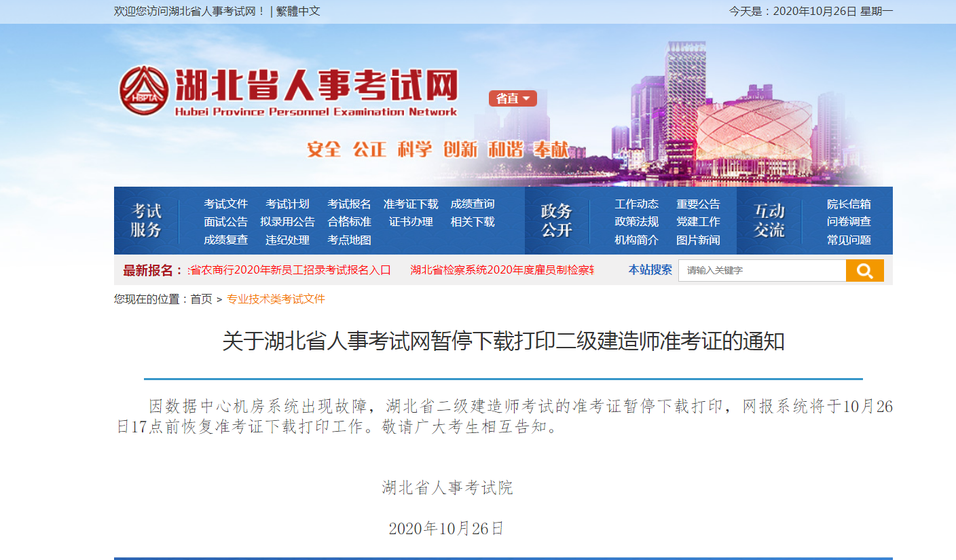Open 考试计划 exam schedule
The width and height of the screenshot is (956, 560).
coord(287,204)
